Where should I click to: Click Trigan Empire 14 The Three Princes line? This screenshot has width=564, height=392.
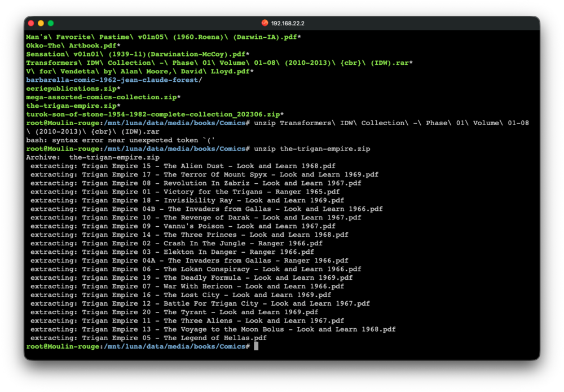tap(189, 235)
